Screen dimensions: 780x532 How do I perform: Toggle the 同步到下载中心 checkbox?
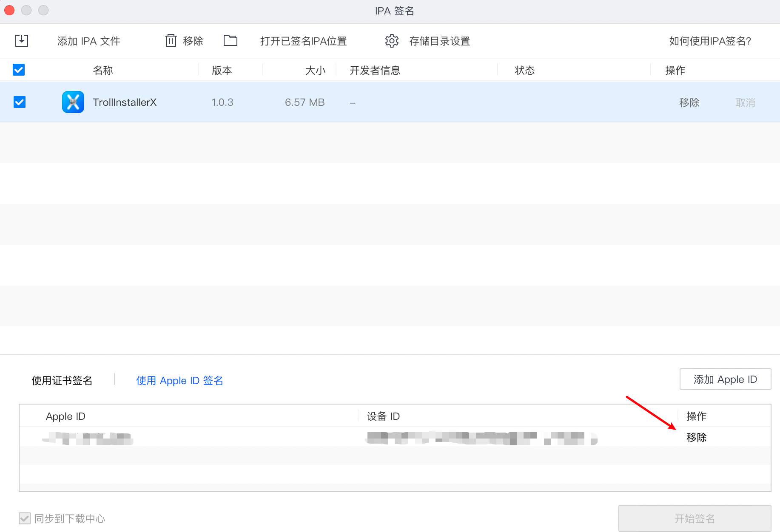click(25, 518)
